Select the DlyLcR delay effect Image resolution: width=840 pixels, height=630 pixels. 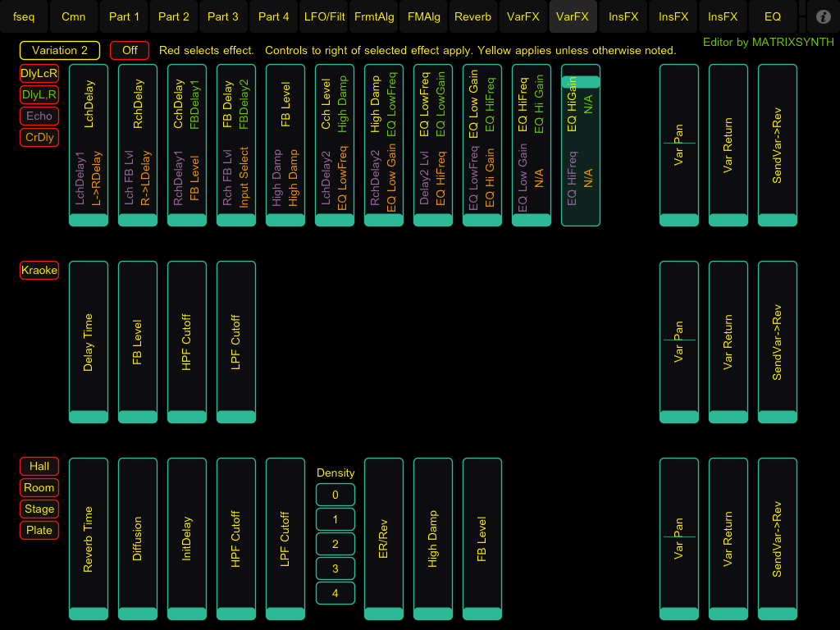pos(39,74)
